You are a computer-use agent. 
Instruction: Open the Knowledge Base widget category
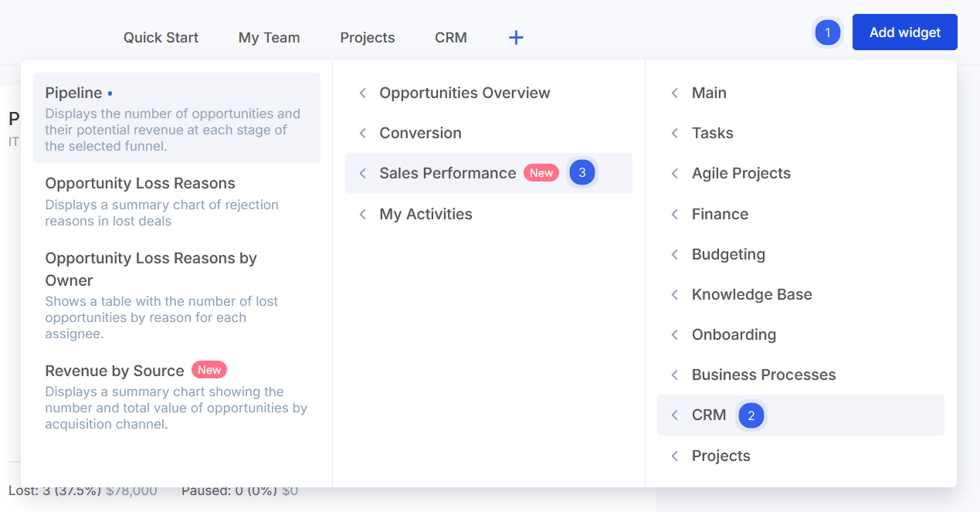751,294
